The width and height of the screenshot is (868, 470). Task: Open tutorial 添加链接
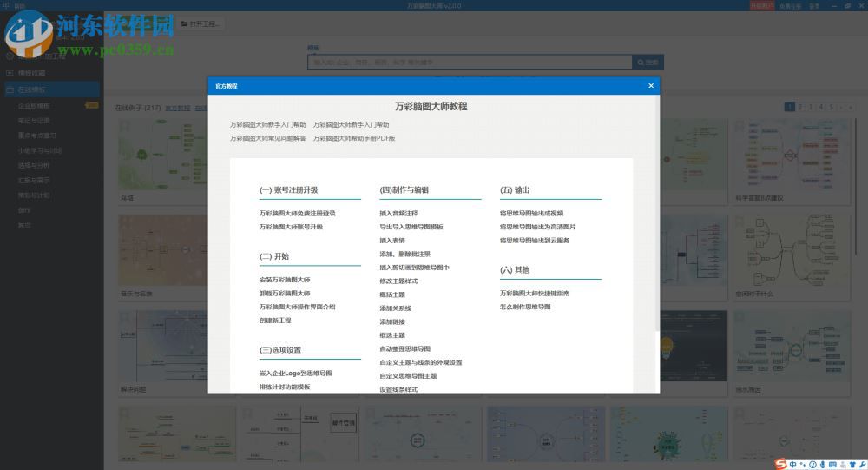392,321
